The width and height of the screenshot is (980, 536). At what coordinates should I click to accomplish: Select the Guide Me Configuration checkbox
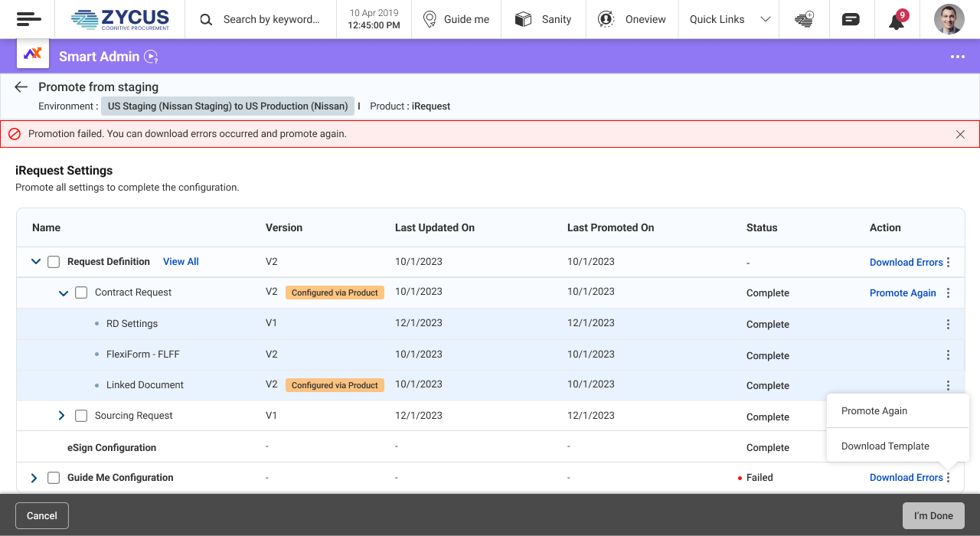[x=54, y=478]
